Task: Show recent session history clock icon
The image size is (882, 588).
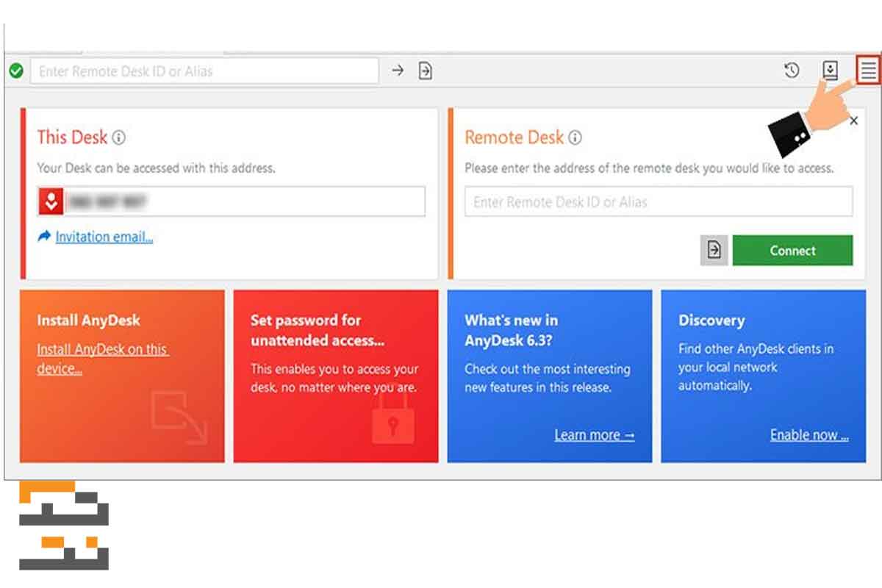Action: (x=792, y=71)
